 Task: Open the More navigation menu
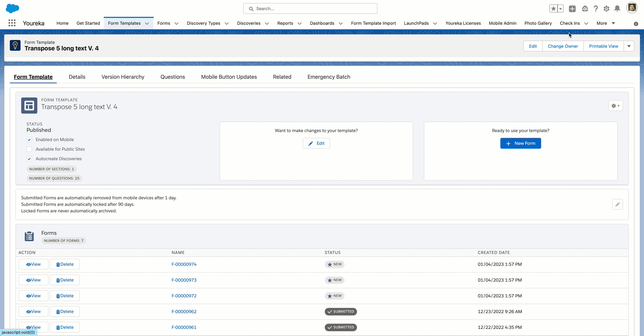606,23
